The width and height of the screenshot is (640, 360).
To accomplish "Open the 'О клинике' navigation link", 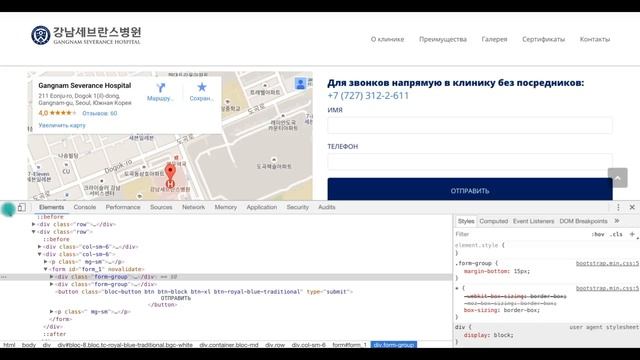I will click(x=387, y=39).
